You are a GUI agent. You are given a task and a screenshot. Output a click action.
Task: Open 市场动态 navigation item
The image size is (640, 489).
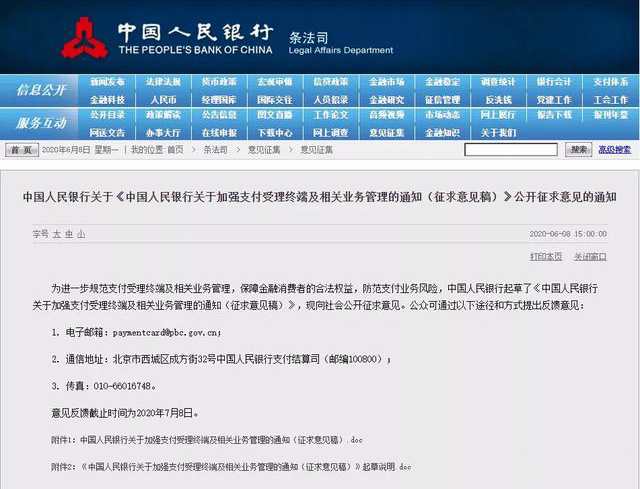pyautogui.click(x=442, y=115)
